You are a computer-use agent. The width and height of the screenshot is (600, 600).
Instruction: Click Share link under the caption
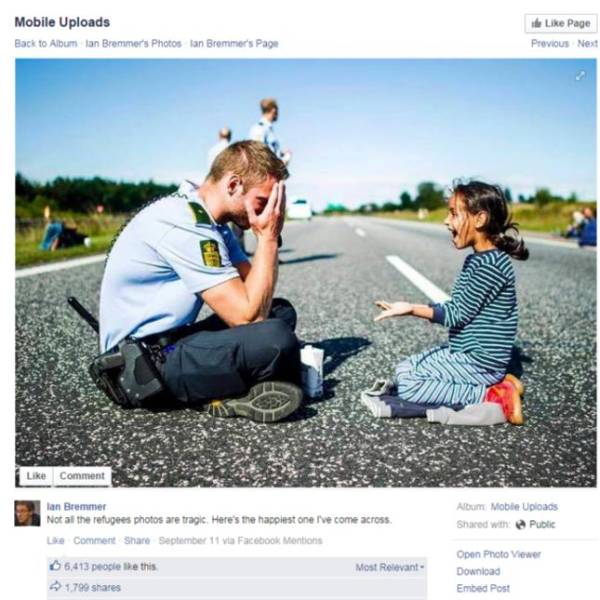[137, 540]
